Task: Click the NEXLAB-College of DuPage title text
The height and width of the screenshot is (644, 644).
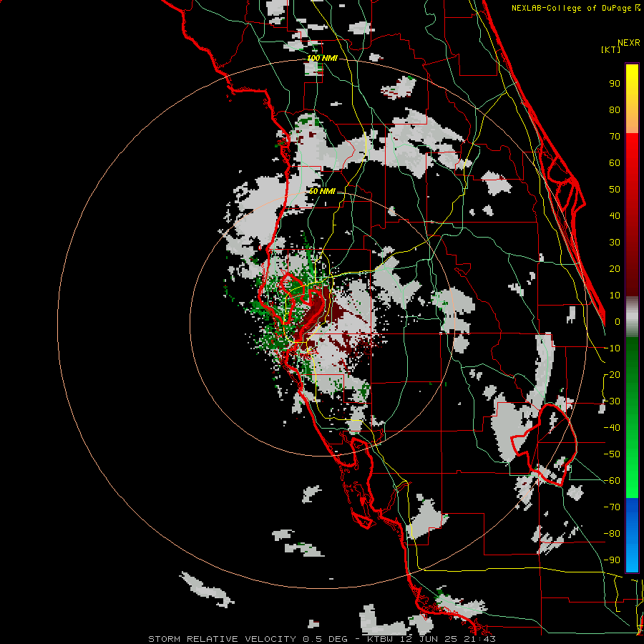Action: (572, 8)
